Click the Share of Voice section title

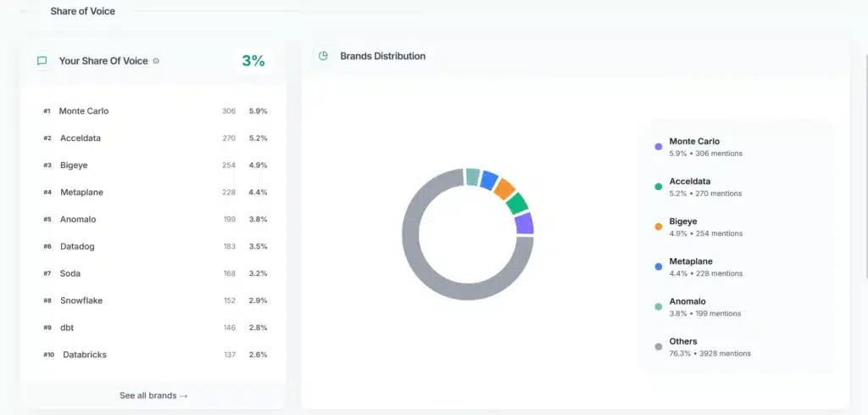pyautogui.click(x=82, y=11)
